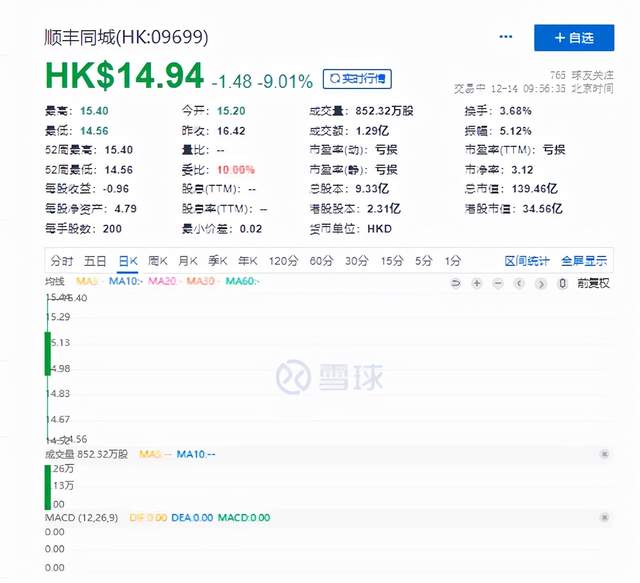Switch to the 分时 tab
Image resolution: width=640 pixels, height=583 pixels.
[62, 261]
